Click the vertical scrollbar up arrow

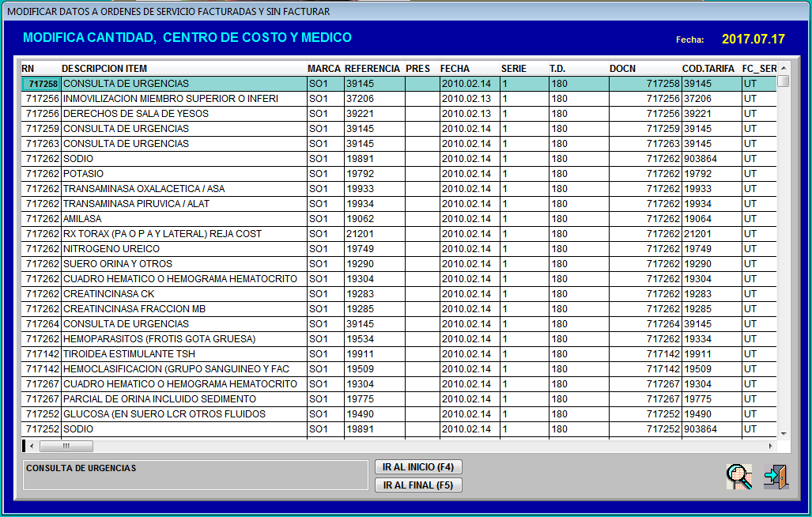(x=784, y=68)
